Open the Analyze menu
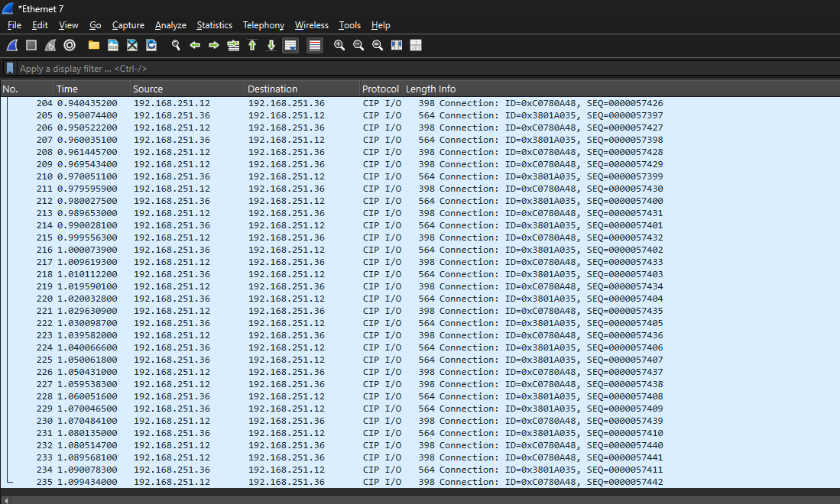840x504 pixels. point(170,25)
